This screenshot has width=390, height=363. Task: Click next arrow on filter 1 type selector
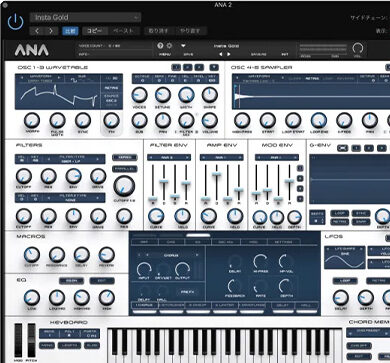pos(98,159)
